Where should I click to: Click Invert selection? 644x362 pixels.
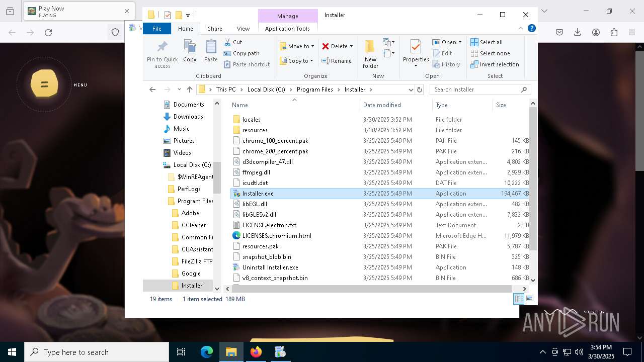[x=495, y=64]
